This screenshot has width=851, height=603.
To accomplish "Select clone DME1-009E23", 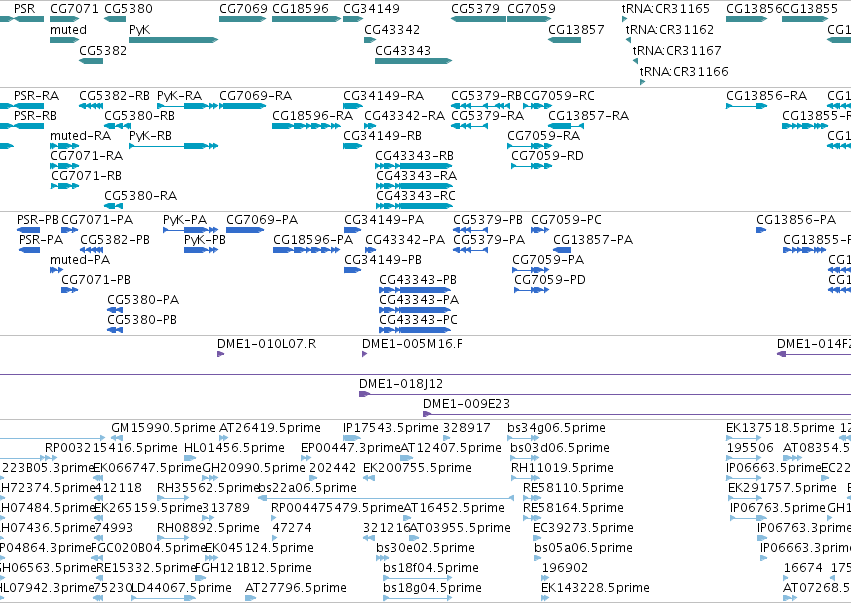I will coord(637,415).
